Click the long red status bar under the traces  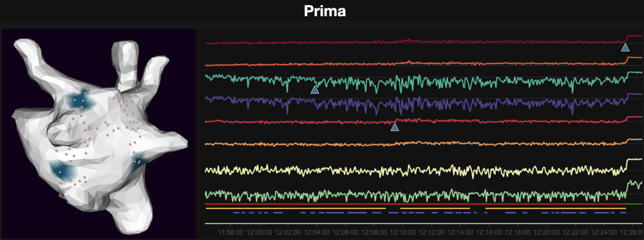tap(415, 204)
